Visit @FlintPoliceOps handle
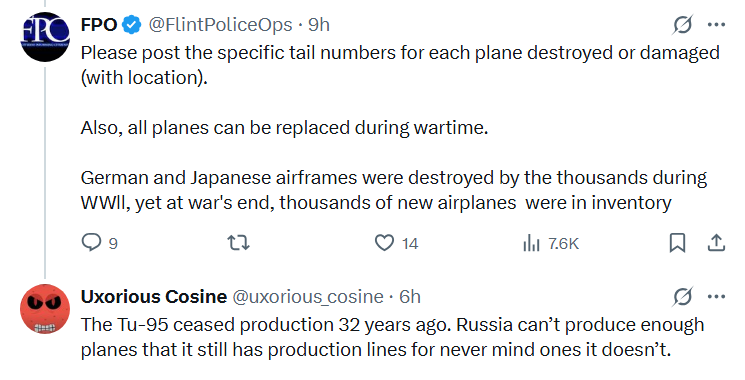This screenshot has height=380, width=745. tap(220, 25)
